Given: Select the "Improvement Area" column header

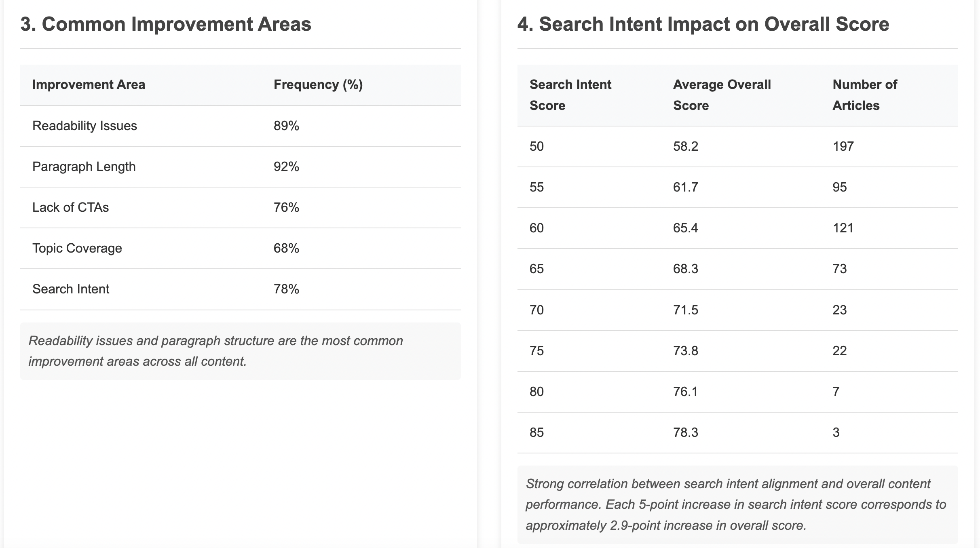Looking at the screenshot, I should (89, 84).
